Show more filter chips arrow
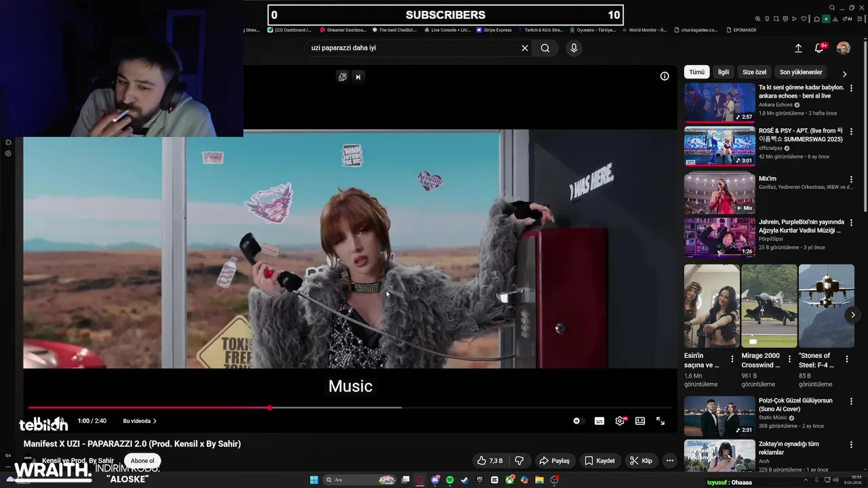 844,74
